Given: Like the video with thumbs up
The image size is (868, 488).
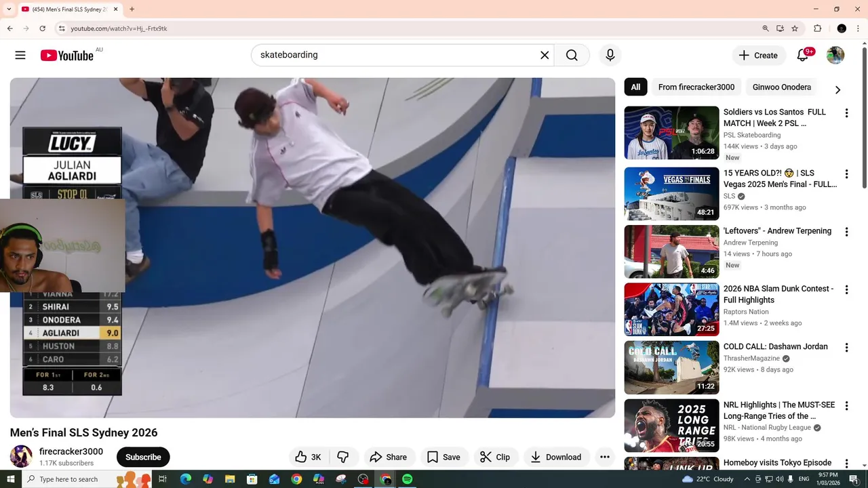Looking at the screenshot, I should 309,457.
